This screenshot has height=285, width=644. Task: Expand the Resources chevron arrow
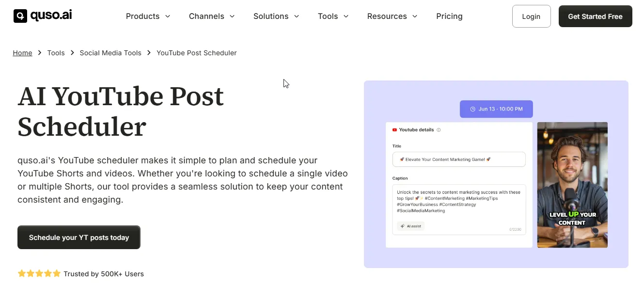(415, 16)
